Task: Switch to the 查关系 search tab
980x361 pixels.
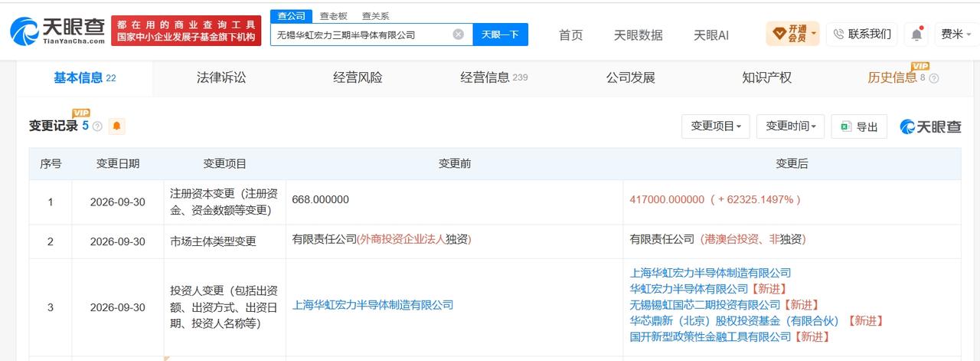Action: coord(375,15)
